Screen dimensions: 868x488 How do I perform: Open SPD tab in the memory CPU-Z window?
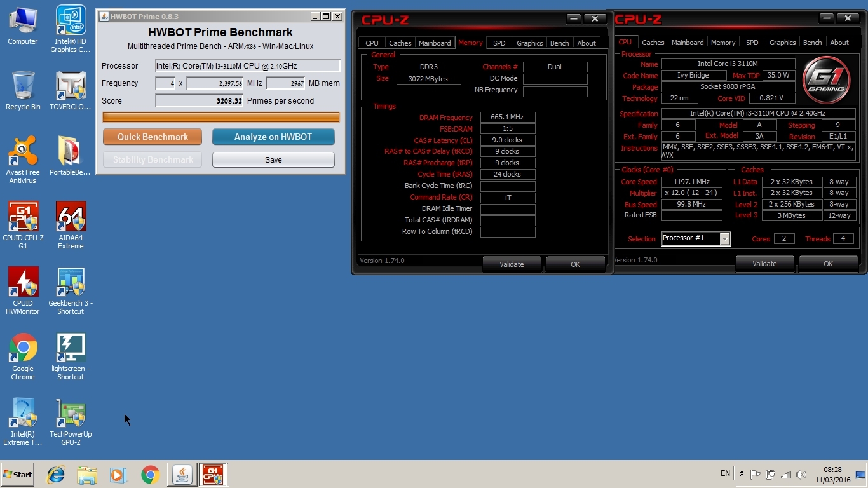point(499,43)
